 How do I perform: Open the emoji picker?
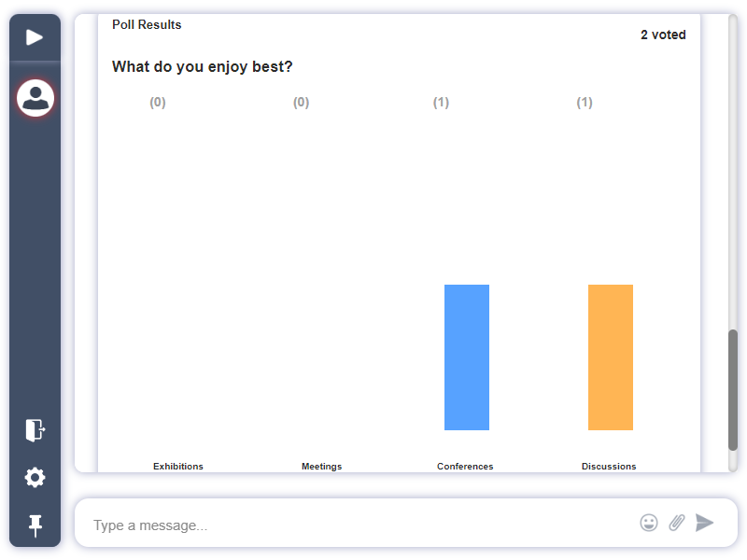(649, 523)
